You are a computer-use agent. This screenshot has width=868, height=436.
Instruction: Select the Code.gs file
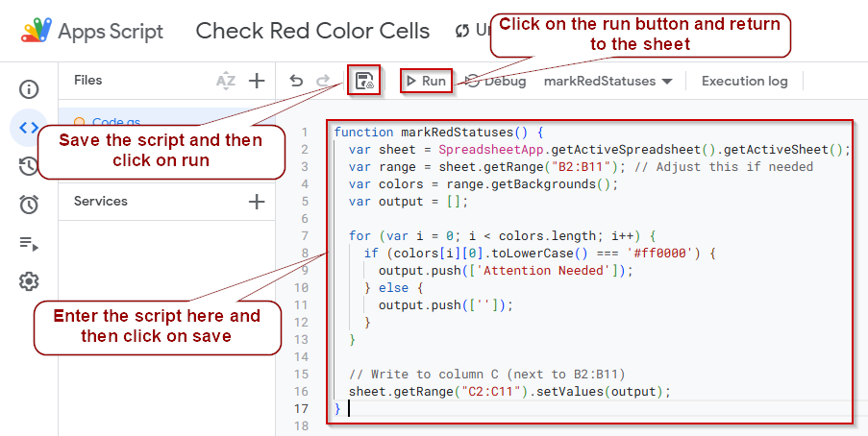point(115,122)
